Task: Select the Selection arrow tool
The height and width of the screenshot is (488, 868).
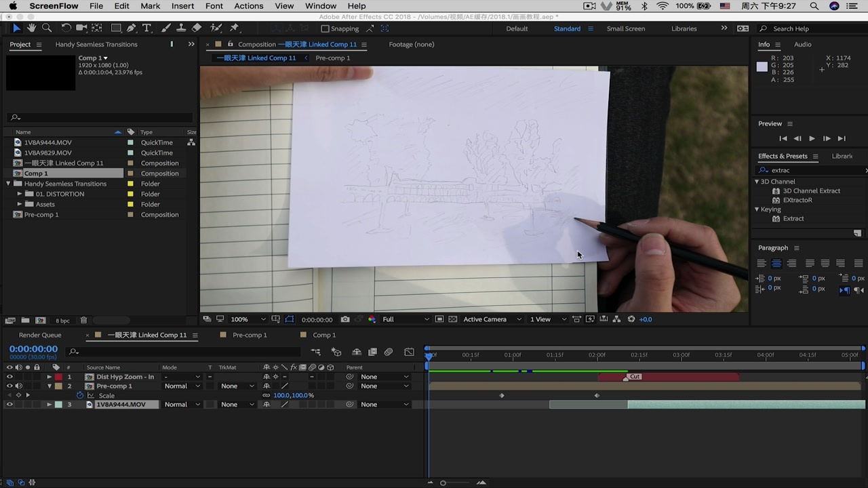Action: click(16, 28)
